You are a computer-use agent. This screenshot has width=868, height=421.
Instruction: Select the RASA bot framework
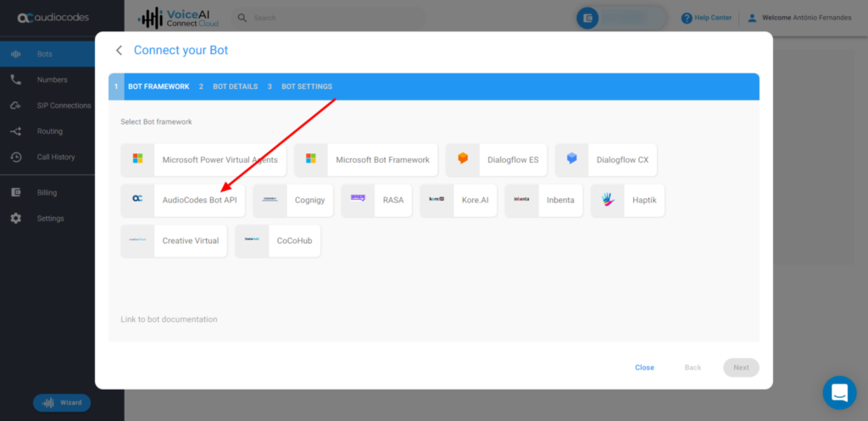click(380, 200)
